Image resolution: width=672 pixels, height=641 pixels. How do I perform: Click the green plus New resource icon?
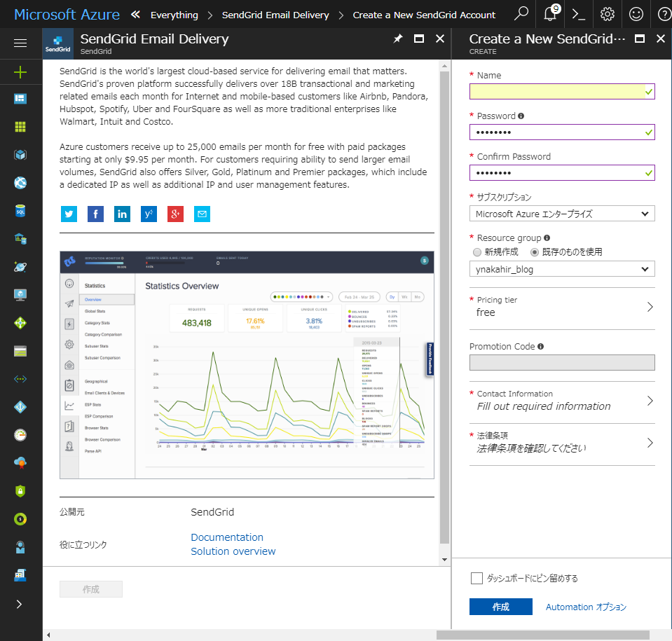point(20,72)
